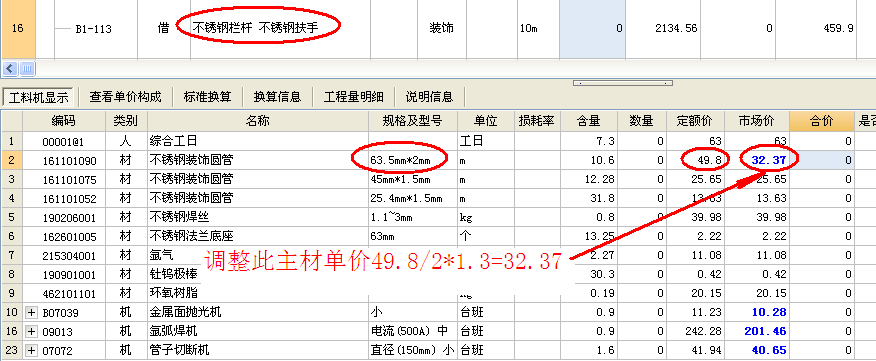The height and width of the screenshot is (361, 876).
Task: Click 名称 column header
Action: [258, 120]
